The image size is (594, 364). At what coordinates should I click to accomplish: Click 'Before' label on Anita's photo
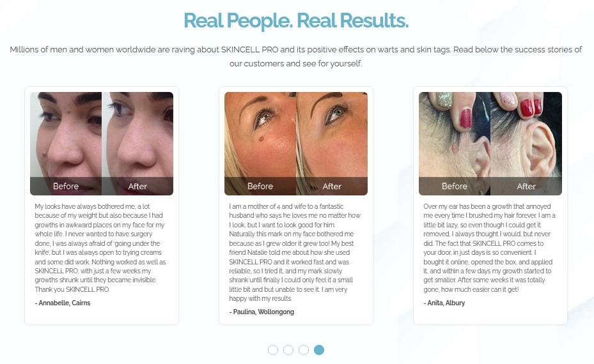click(x=455, y=186)
